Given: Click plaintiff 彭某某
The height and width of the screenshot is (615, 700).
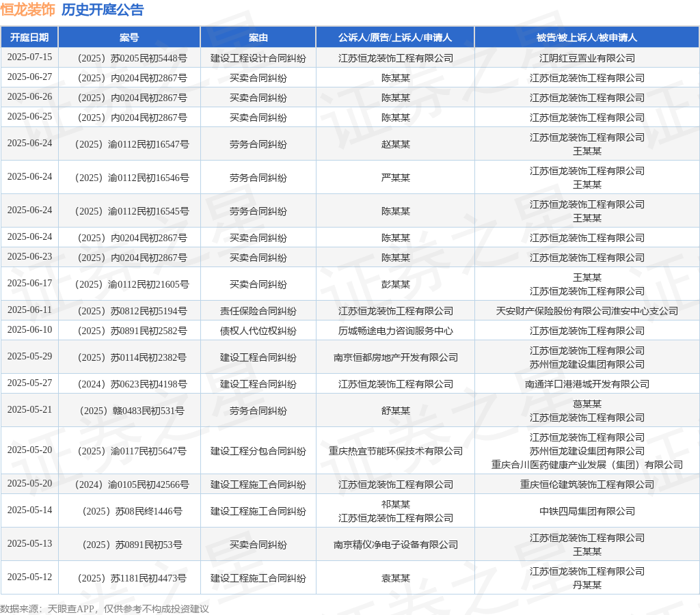Looking at the screenshot, I should [396, 284].
